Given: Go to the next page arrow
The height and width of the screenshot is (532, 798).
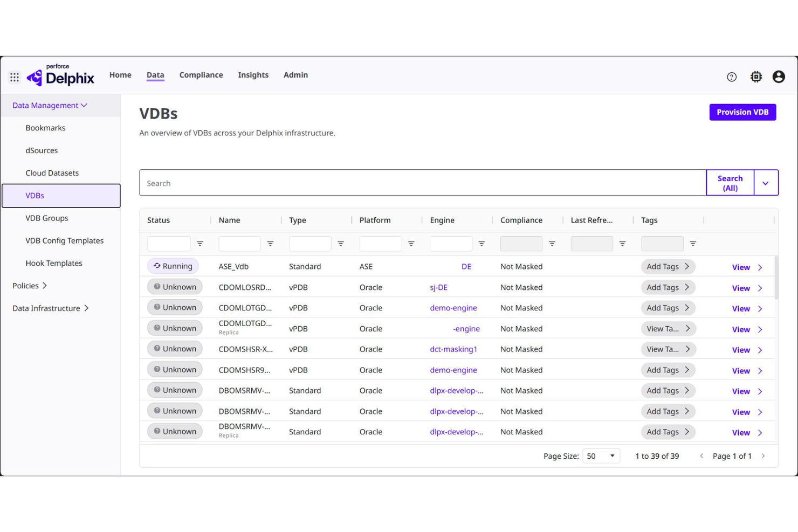Looking at the screenshot, I should coord(763,456).
